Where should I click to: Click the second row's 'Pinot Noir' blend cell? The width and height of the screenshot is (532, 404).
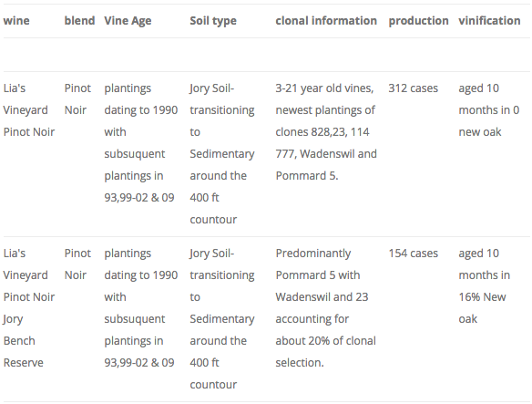point(77,264)
